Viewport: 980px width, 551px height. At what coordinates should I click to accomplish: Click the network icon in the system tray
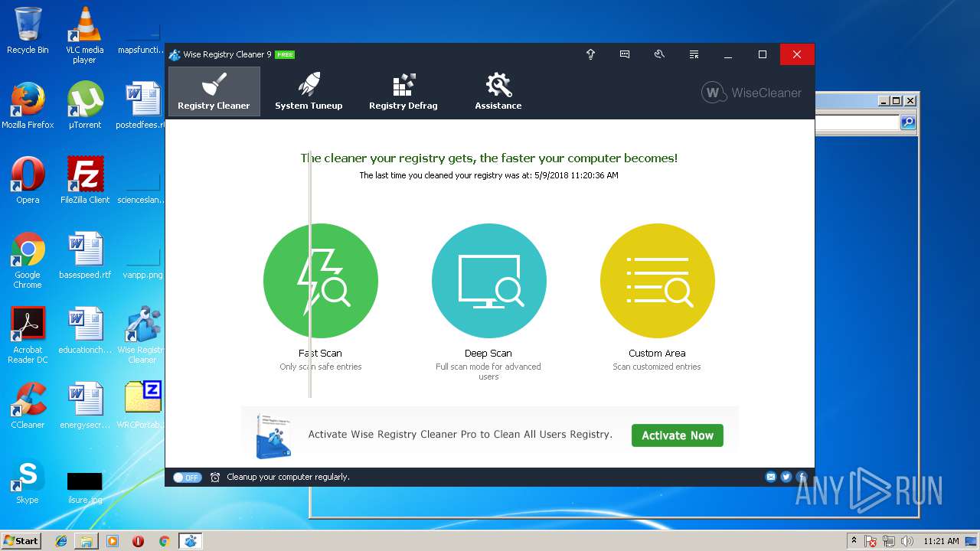point(890,541)
